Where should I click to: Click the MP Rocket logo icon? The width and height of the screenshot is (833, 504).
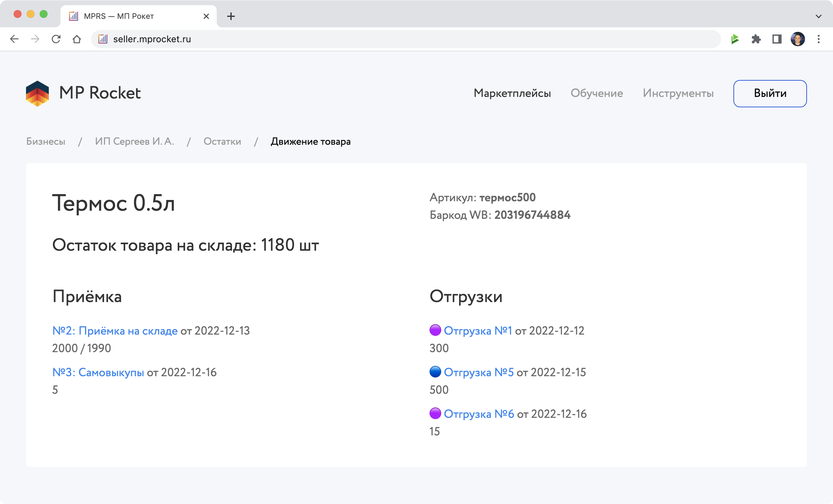pos(37,94)
